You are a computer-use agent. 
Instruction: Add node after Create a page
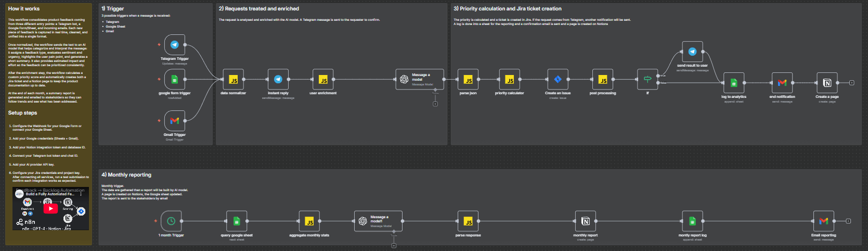(x=851, y=83)
